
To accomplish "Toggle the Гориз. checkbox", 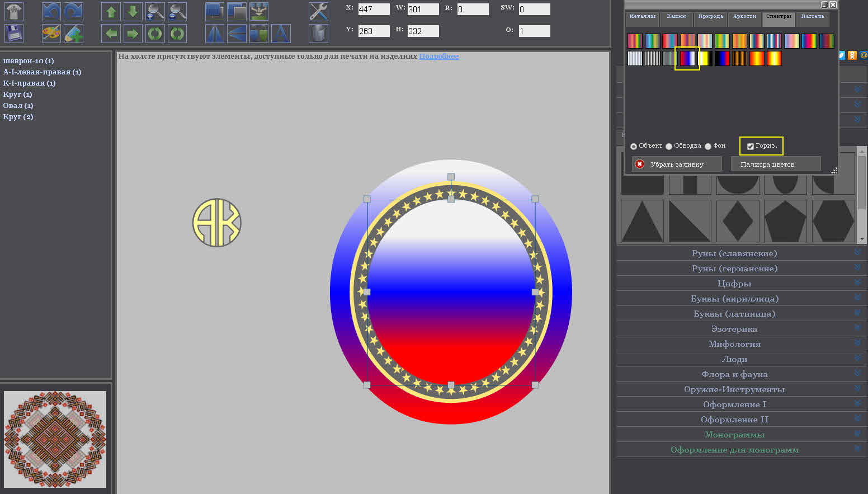I will pyautogui.click(x=751, y=146).
